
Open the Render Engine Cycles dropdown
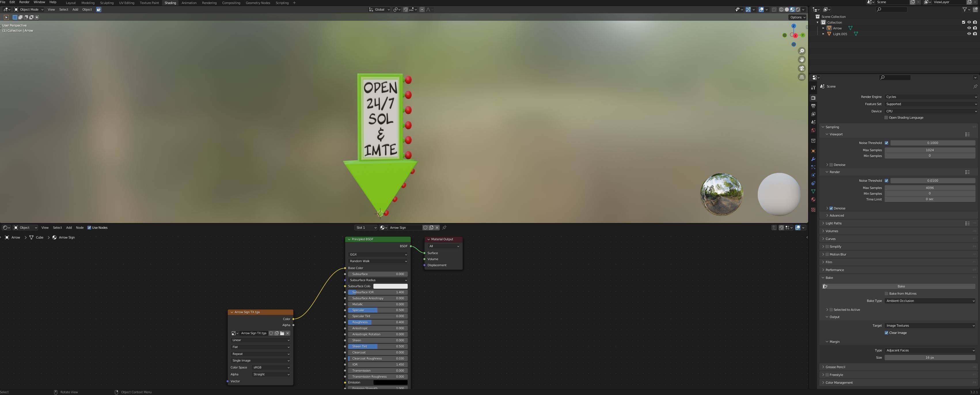pos(930,97)
